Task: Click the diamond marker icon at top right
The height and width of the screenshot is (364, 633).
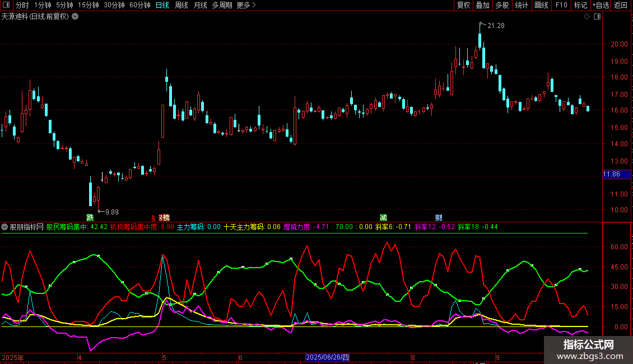Action: (x=587, y=17)
